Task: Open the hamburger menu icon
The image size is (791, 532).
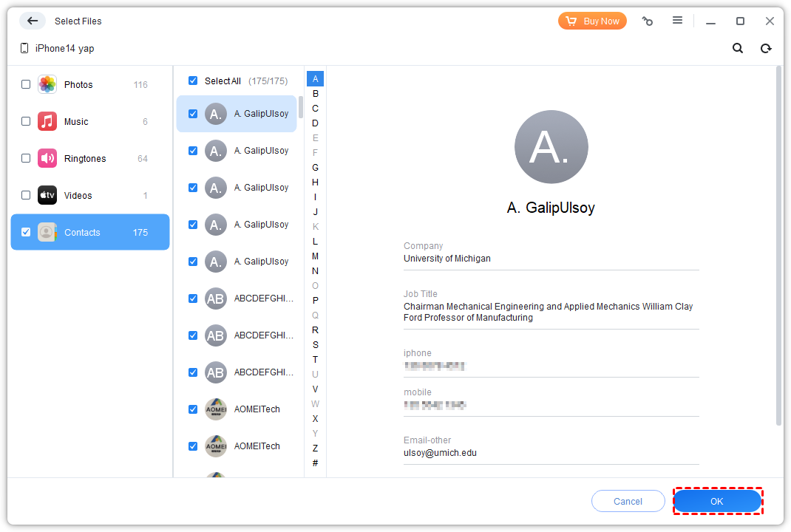Action: coord(677,21)
